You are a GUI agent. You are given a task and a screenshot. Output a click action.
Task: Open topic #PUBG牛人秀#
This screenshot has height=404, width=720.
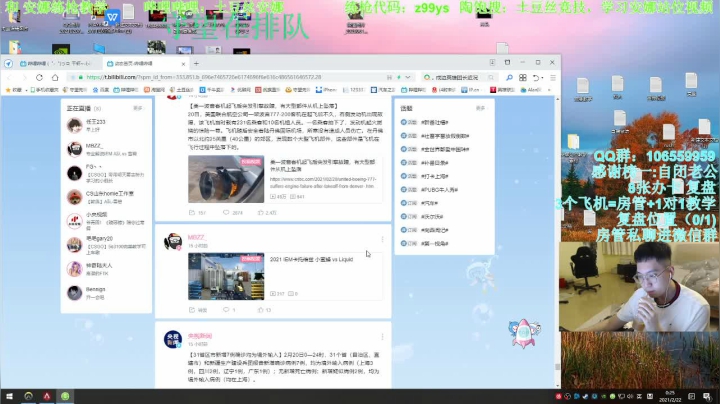[x=439, y=190]
